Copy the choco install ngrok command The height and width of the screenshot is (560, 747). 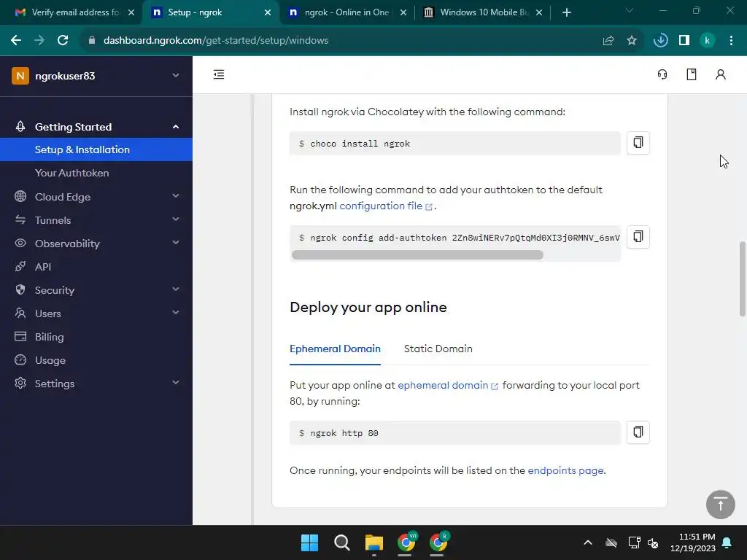638,143
